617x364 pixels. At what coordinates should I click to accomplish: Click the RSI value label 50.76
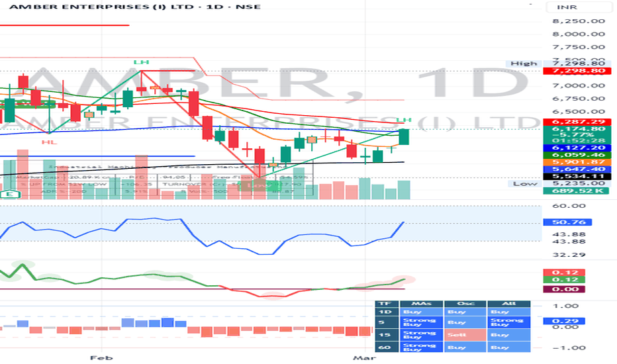567,222
